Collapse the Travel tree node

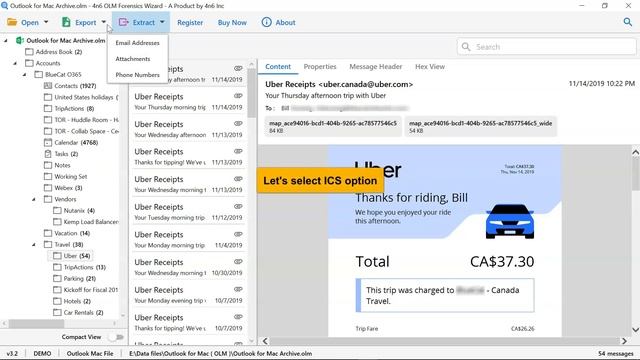[34, 244]
